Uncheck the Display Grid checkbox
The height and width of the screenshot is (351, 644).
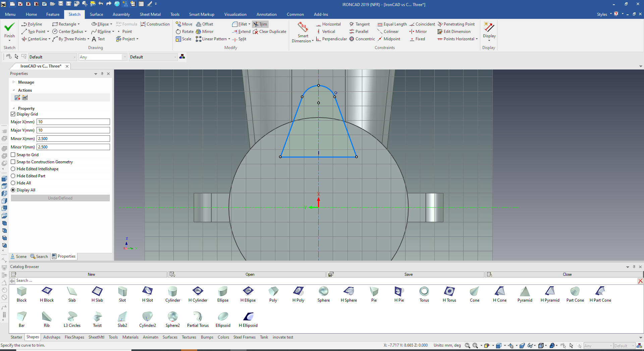(13, 114)
